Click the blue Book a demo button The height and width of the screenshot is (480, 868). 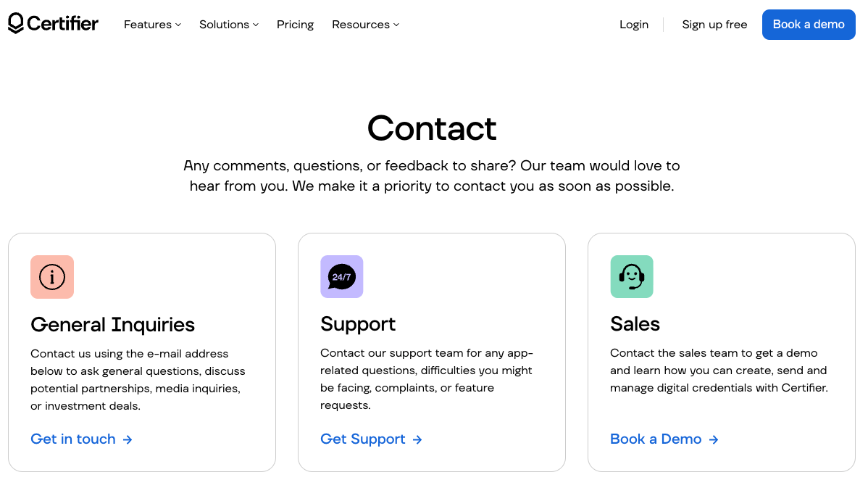(809, 25)
